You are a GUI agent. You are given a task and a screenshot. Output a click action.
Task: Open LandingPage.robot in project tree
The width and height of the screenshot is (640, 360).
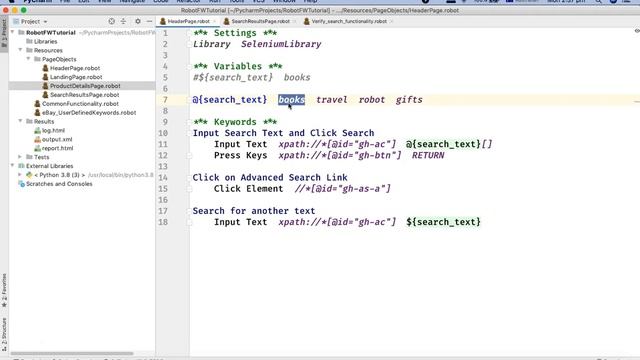pyautogui.click(x=76, y=77)
